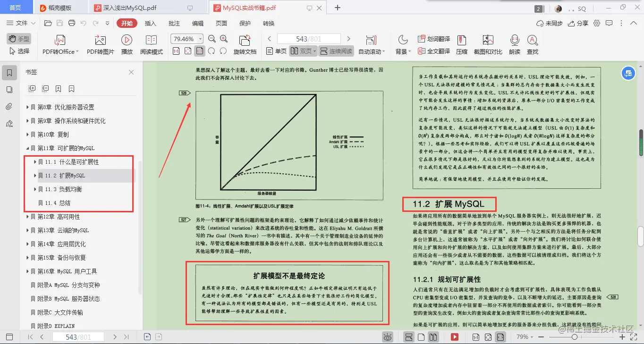This screenshot has width=644, height=344.
Task: Expand the 11.3 负载均衡 bookmark
Action: click(35, 189)
